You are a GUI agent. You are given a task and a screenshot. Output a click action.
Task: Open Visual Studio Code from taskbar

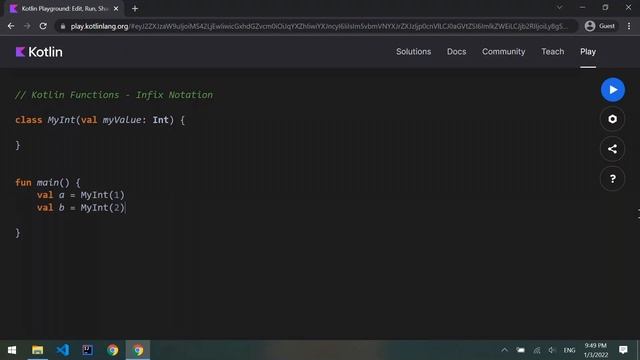[x=62, y=350]
